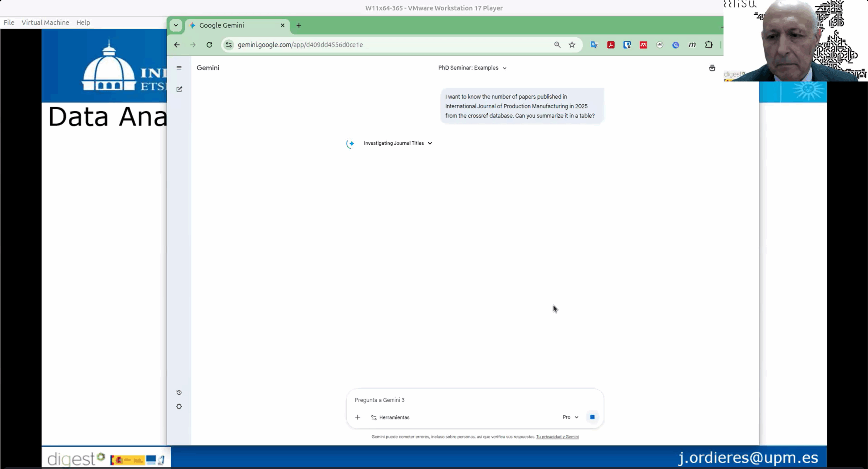The image size is (868, 469).
Task: Open the Gemini hamburger main menu
Action: tap(179, 68)
